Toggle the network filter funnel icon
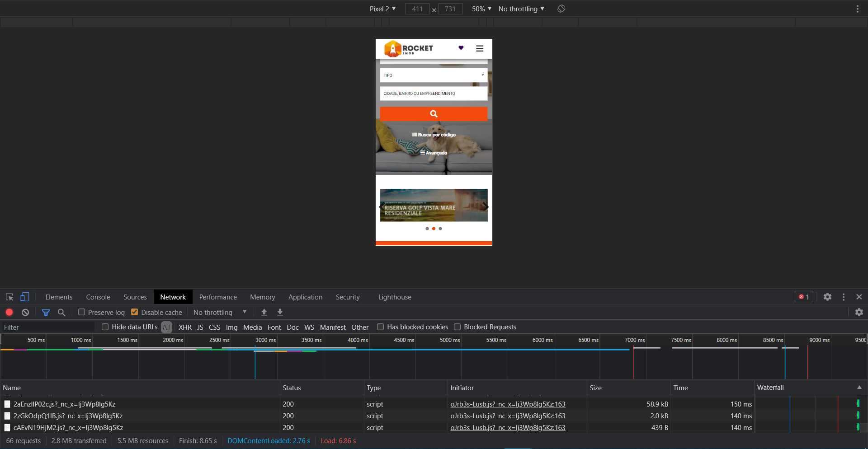This screenshot has height=449, width=868. coord(46,312)
